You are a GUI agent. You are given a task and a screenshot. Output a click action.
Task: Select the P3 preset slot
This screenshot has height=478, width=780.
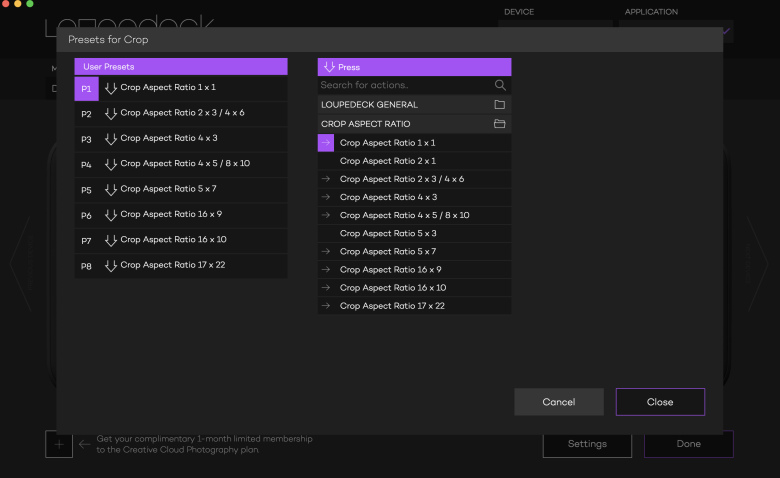tap(87, 139)
